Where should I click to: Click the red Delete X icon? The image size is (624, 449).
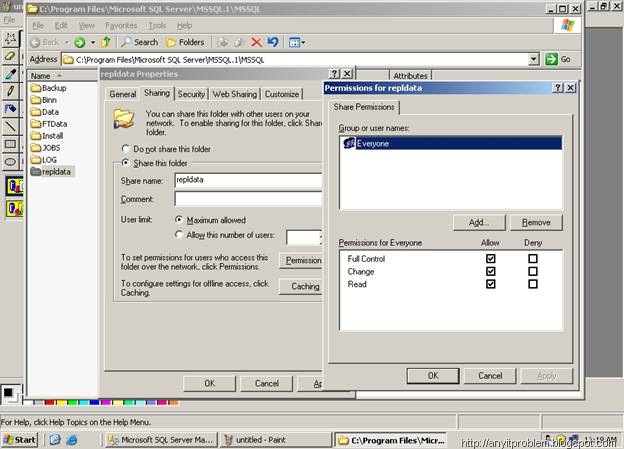tap(256, 42)
